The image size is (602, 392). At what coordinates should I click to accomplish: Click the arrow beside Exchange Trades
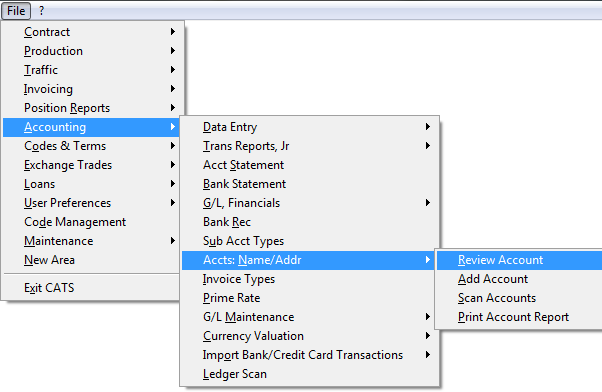[x=173, y=165]
